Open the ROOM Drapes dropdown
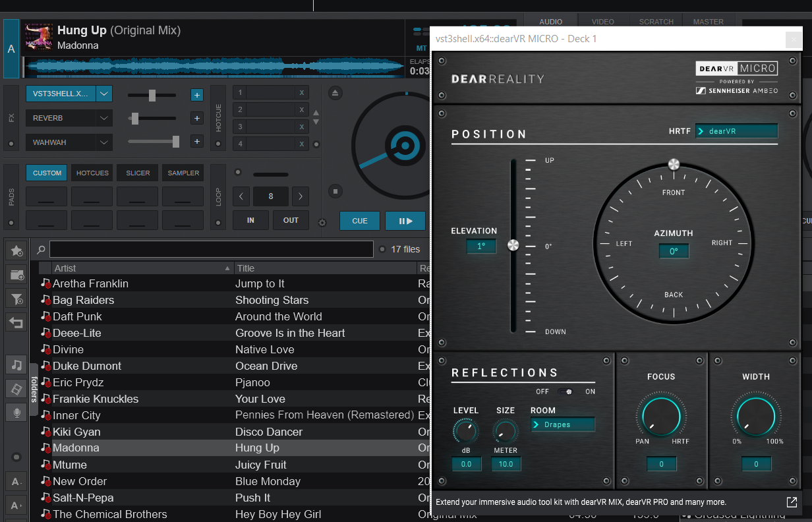This screenshot has height=522, width=812. [562, 424]
